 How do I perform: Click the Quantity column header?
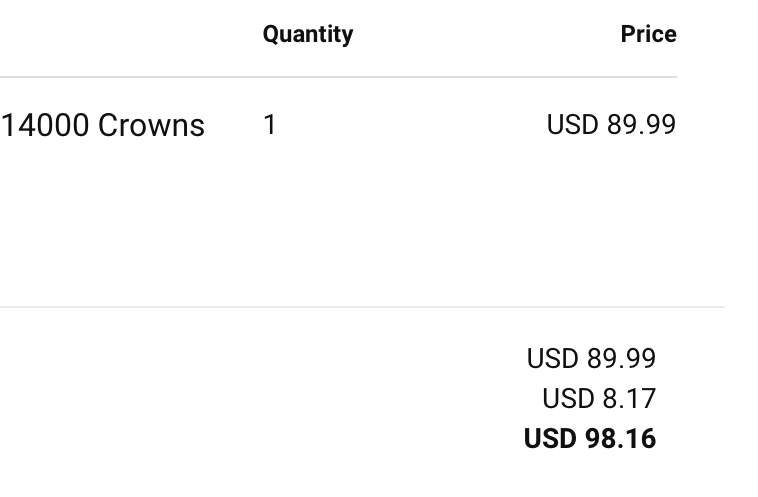pyautogui.click(x=307, y=34)
